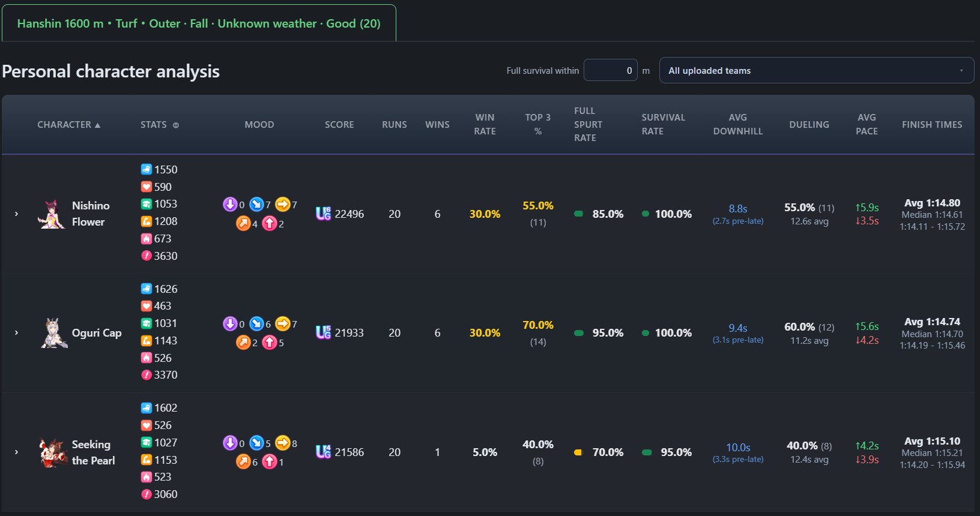Sort by the SCORE column header

pos(339,125)
